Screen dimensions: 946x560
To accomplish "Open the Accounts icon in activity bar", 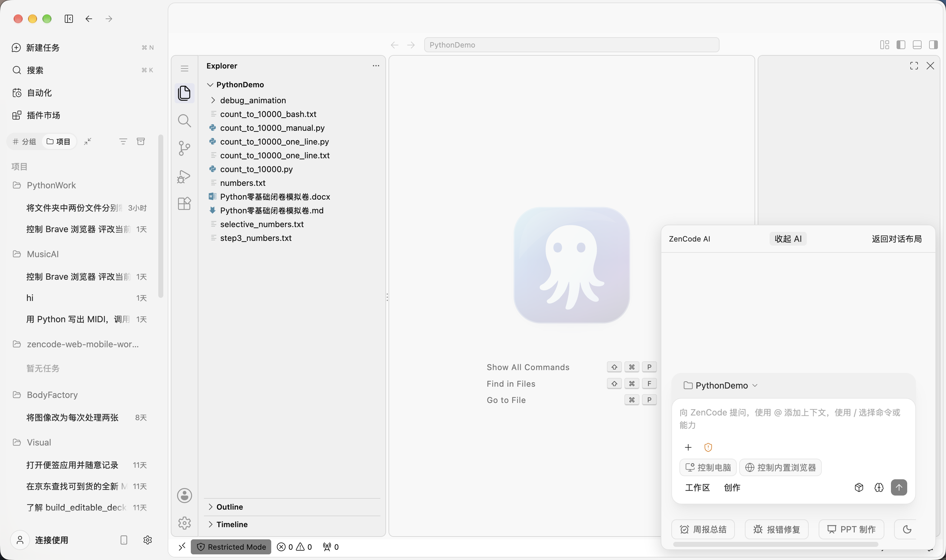I will click(x=185, y=496).
